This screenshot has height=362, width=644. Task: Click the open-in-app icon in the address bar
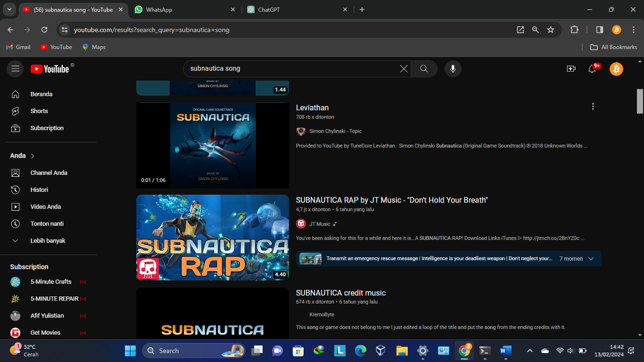[520, 30]
